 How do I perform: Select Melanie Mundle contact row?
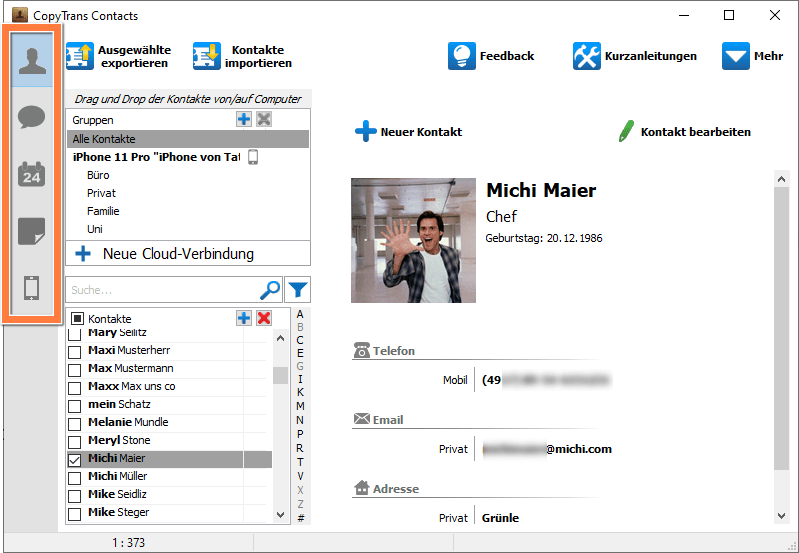169,422
